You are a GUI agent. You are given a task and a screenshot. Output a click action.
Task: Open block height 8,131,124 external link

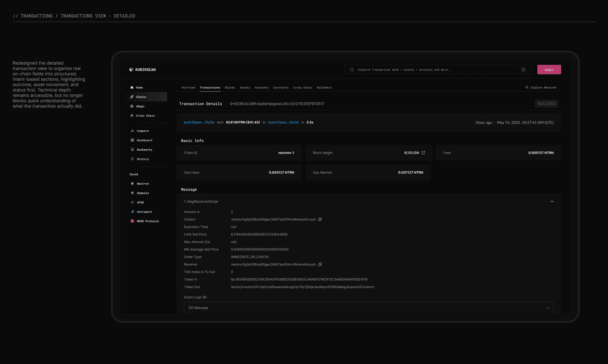[x=423, y=153]
